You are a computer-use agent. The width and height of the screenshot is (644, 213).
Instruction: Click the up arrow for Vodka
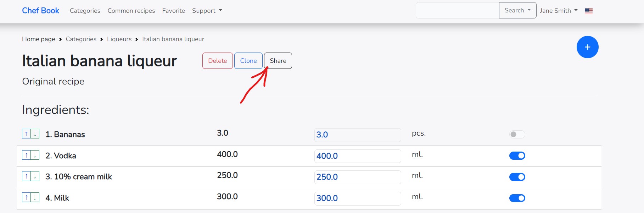(x=27, y=155)
